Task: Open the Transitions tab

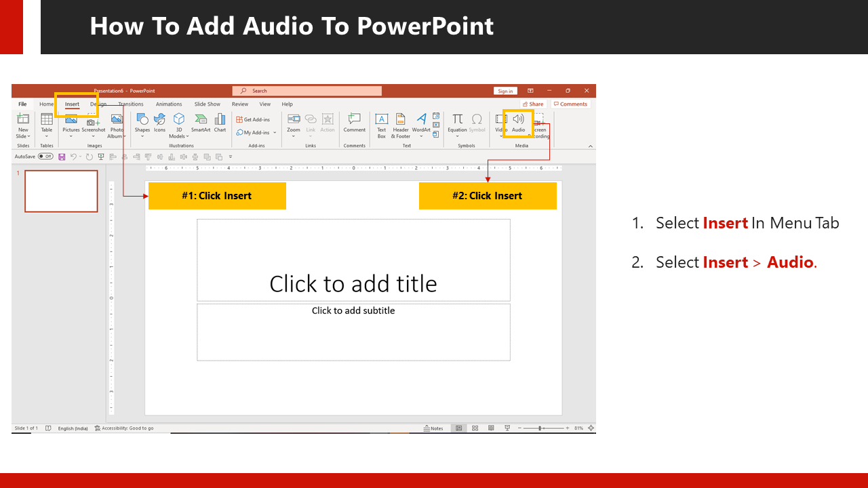Action: click(131, 104)
